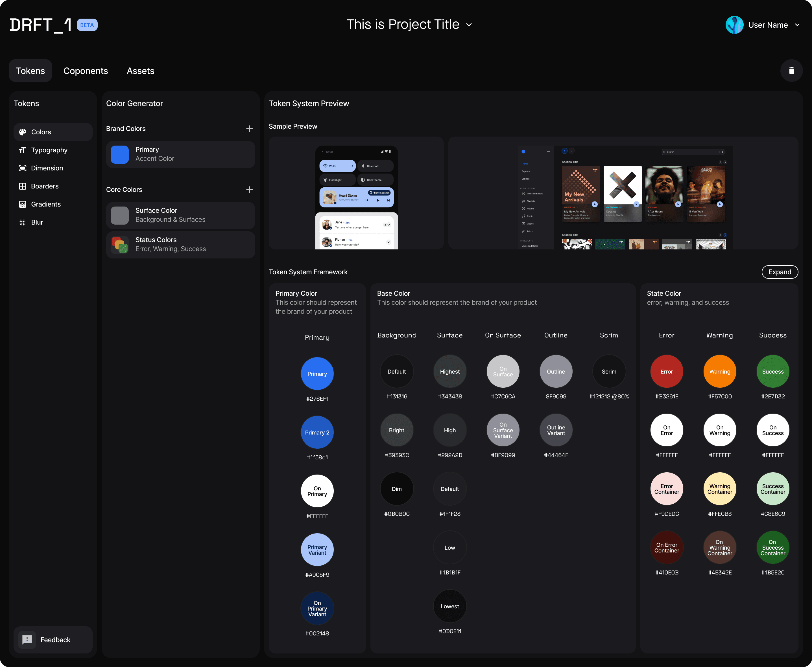Select the Success green color circle
812x667 pixels.
coord(773,372)
